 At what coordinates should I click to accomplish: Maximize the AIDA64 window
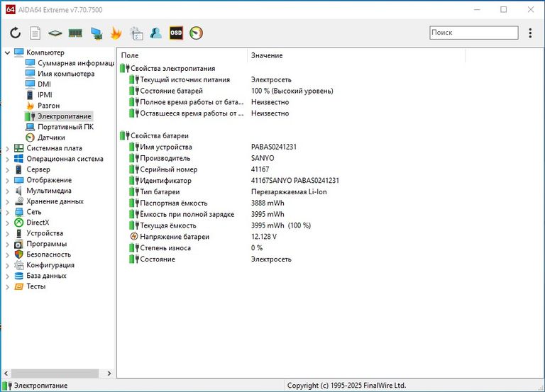(503, 10)
